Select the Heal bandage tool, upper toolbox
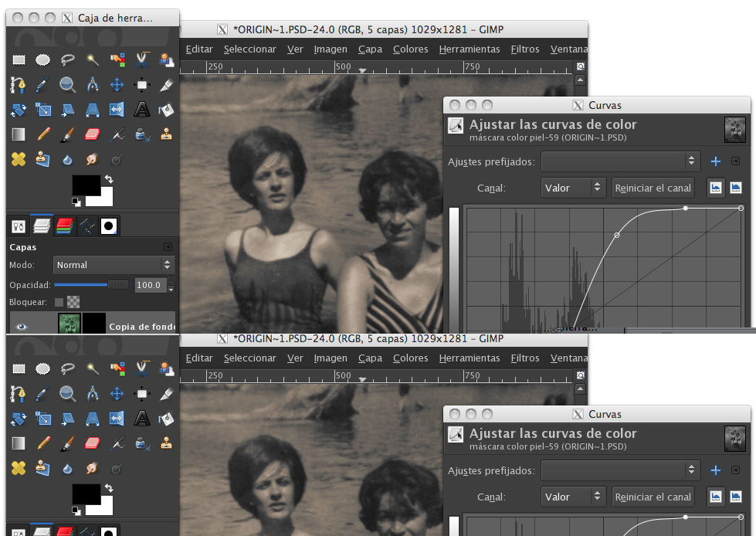Viewport: 756px width, 536px height. tap(19, 159)
